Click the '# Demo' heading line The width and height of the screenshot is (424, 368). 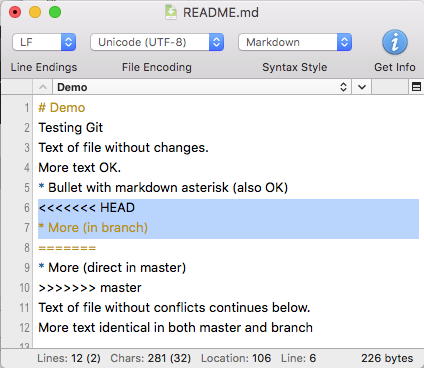pyautogui.click(x=62, y=108)
